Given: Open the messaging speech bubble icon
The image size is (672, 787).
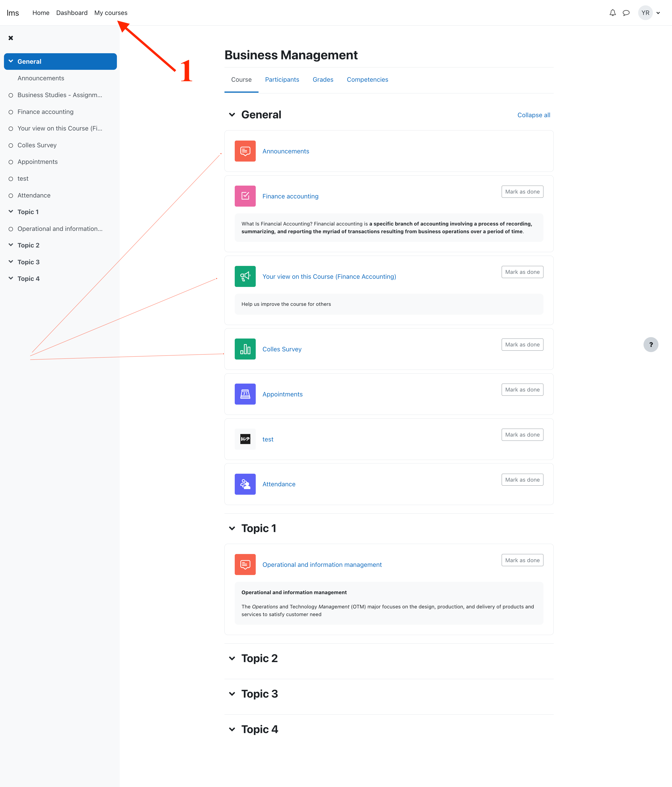Looking at the screenshot, I should point(626,13).
